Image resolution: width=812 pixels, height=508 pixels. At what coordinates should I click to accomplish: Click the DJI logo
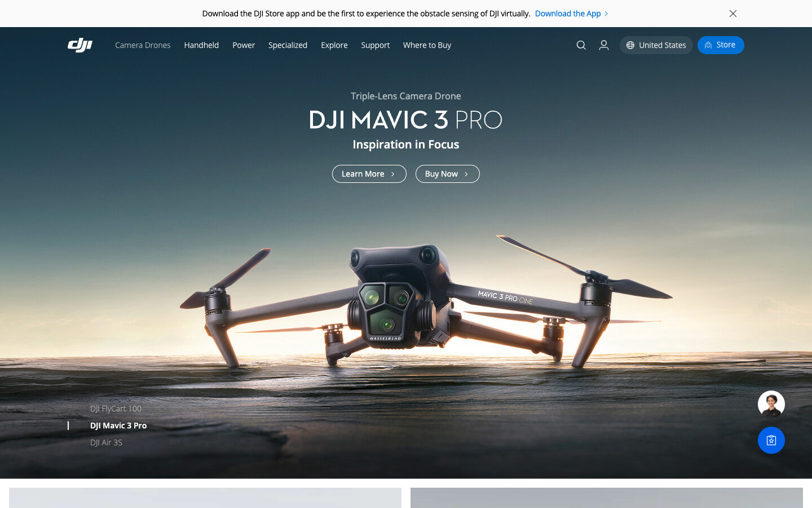[80, 45]
